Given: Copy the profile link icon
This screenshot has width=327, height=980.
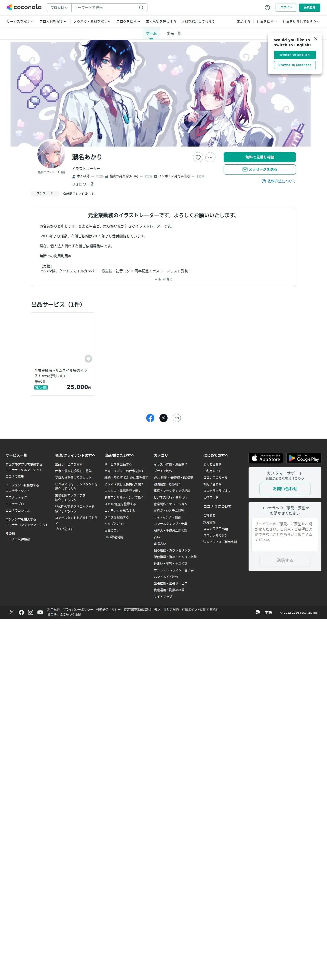Looking at the screenshot, I should [x=177, y=418].
